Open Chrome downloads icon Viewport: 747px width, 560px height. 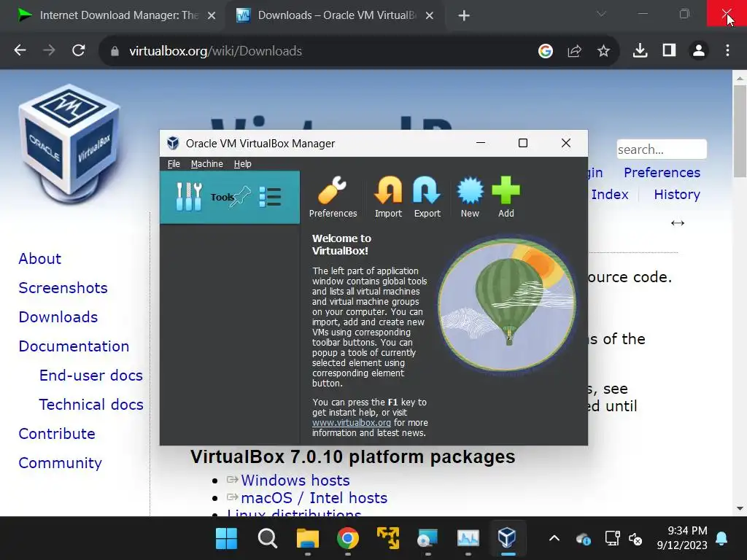click(640, 50)
